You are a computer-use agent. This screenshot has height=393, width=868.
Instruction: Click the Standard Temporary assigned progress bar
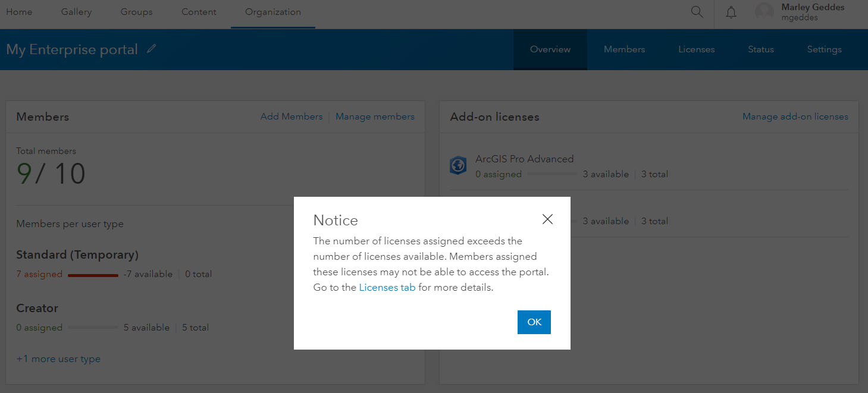click(92, 274)
